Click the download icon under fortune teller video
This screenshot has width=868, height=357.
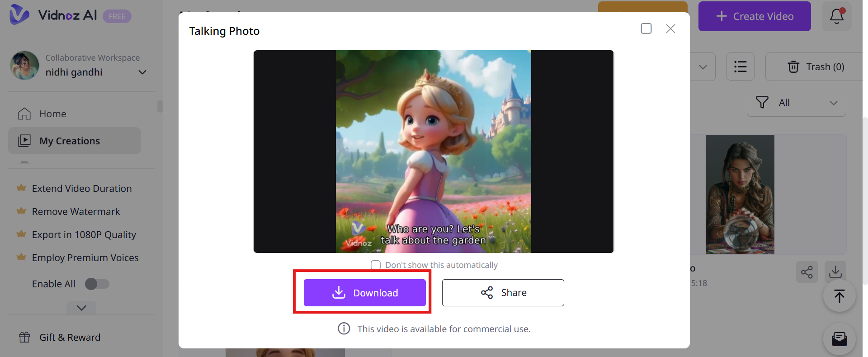point(835,272)
